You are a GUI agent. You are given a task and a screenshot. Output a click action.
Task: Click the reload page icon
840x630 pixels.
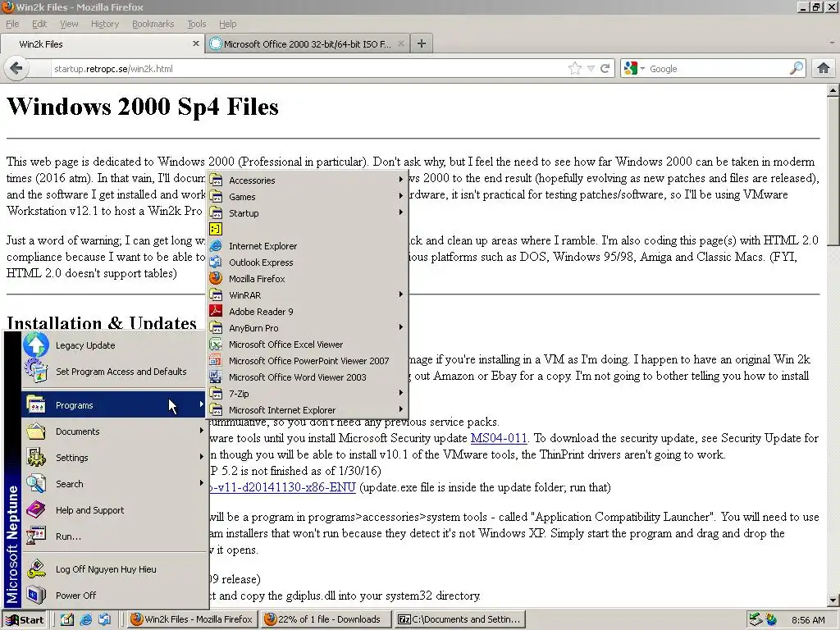point(605,69)
